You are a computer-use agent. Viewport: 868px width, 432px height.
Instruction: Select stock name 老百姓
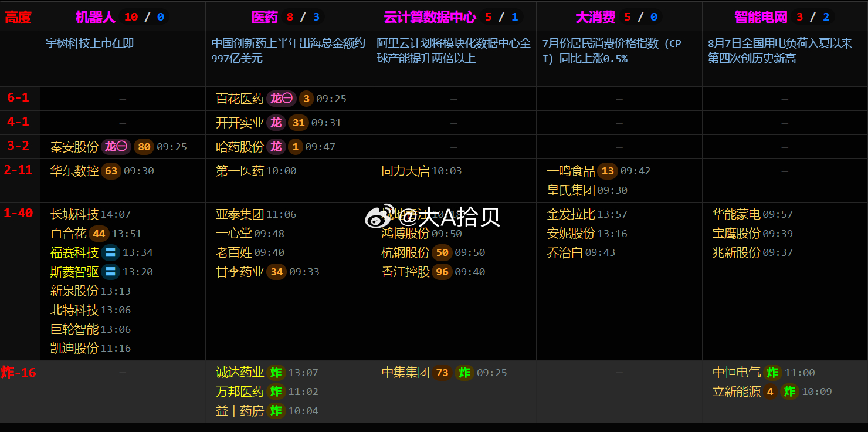pyautogui.click(x=234, y=252)
